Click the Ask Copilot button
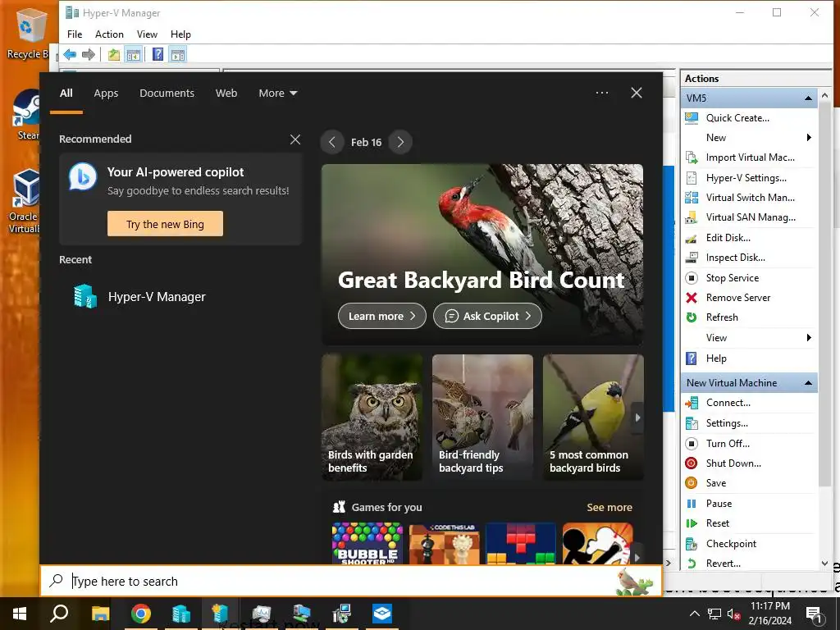 [487, 316]
